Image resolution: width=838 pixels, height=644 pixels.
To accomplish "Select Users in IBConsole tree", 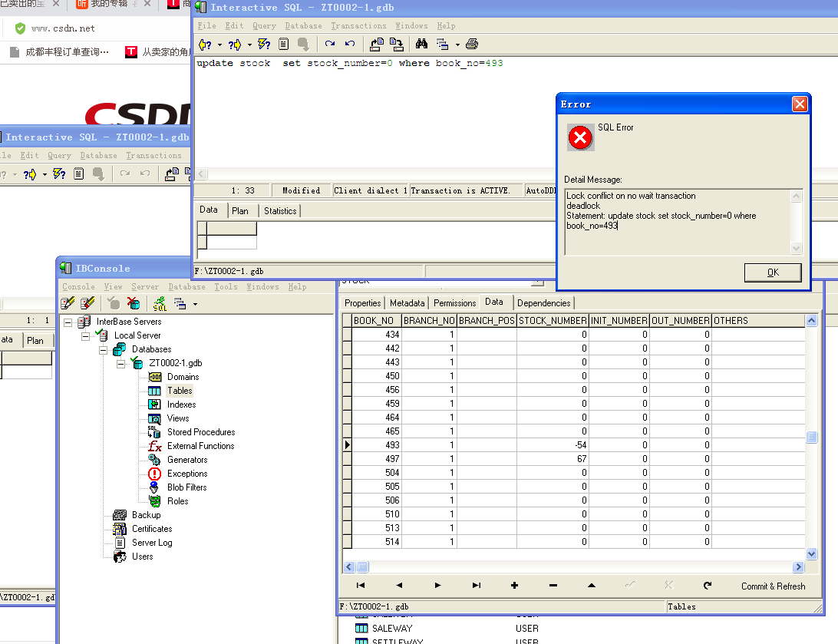I will pos(142,556).
